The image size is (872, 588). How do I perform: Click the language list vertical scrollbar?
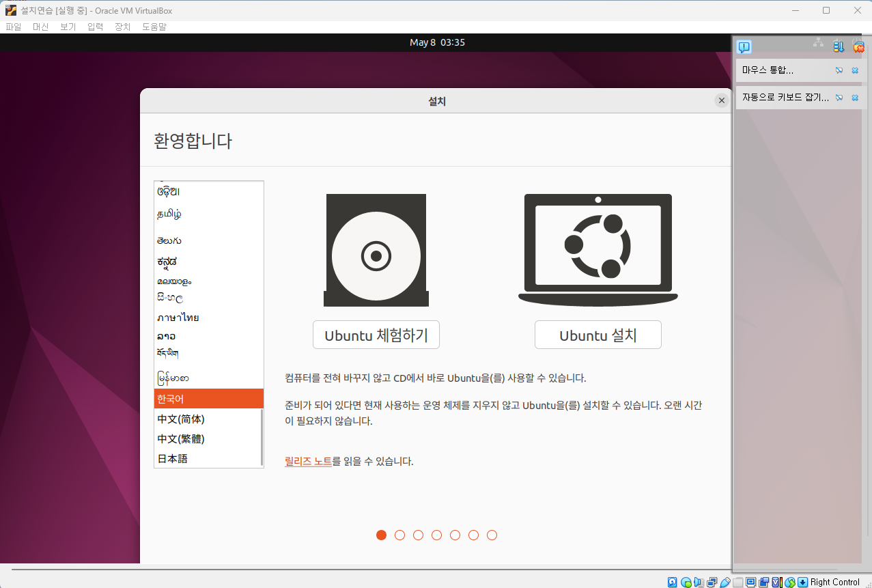click(262, 437)
